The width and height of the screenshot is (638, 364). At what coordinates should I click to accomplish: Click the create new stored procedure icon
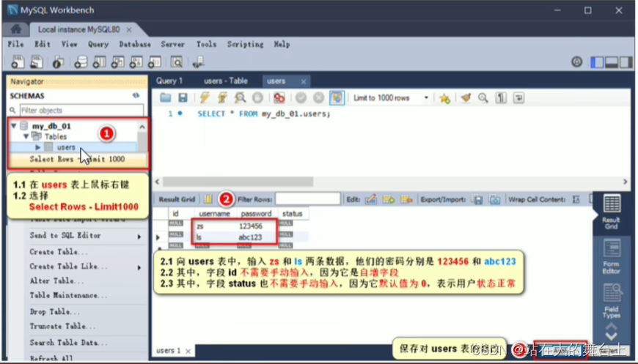click(x=136, y=62)
